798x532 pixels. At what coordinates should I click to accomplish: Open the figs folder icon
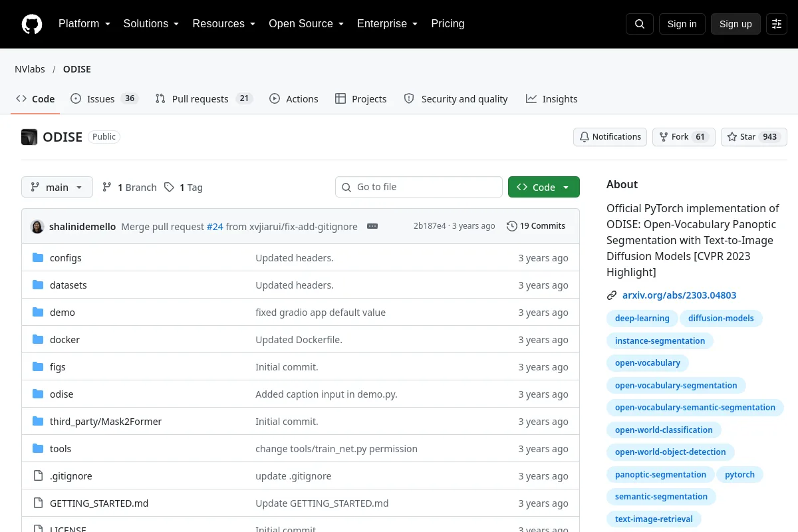point(38,367)
